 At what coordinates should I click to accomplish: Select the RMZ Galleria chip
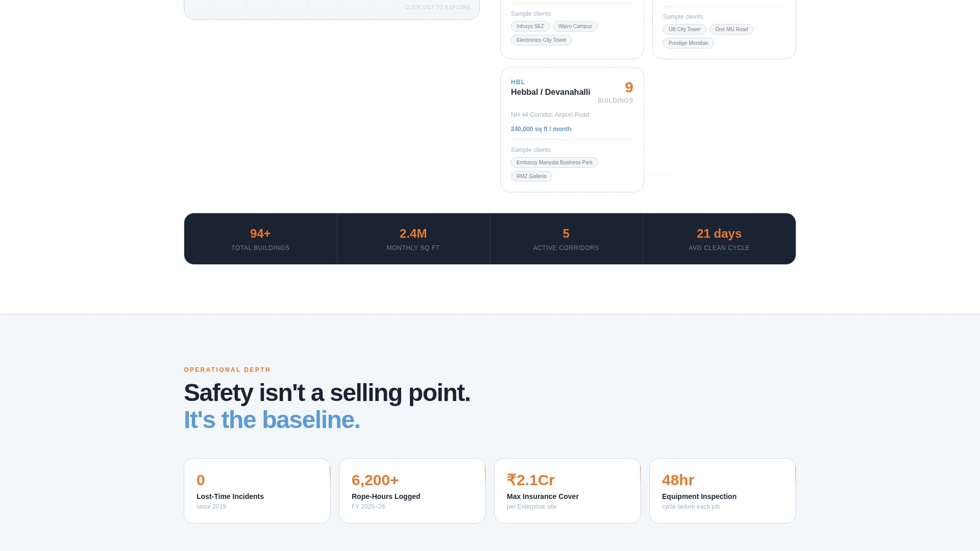531,177
